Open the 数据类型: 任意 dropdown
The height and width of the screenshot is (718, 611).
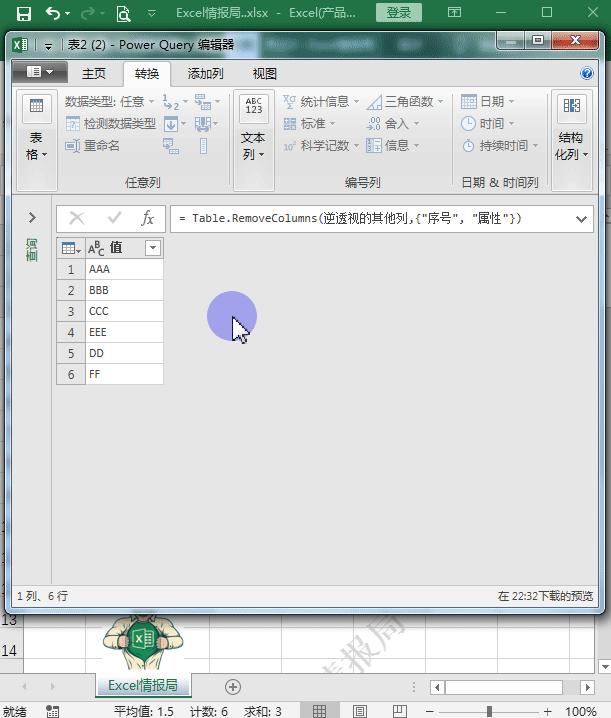point(109,101)
